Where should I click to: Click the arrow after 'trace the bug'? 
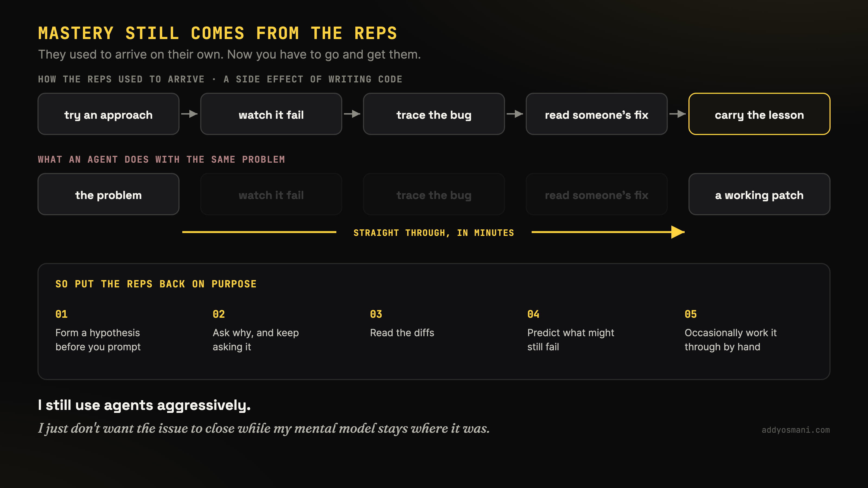(515, 114)
